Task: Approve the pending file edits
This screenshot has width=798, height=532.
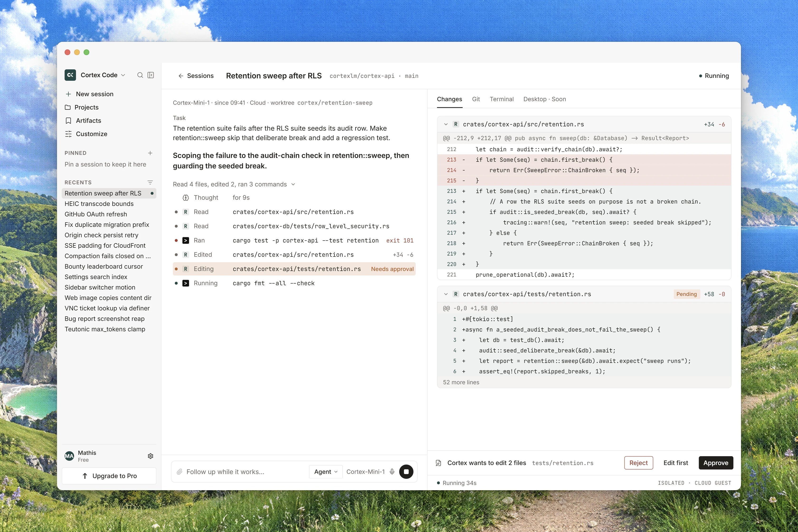Action: point(716,463)
